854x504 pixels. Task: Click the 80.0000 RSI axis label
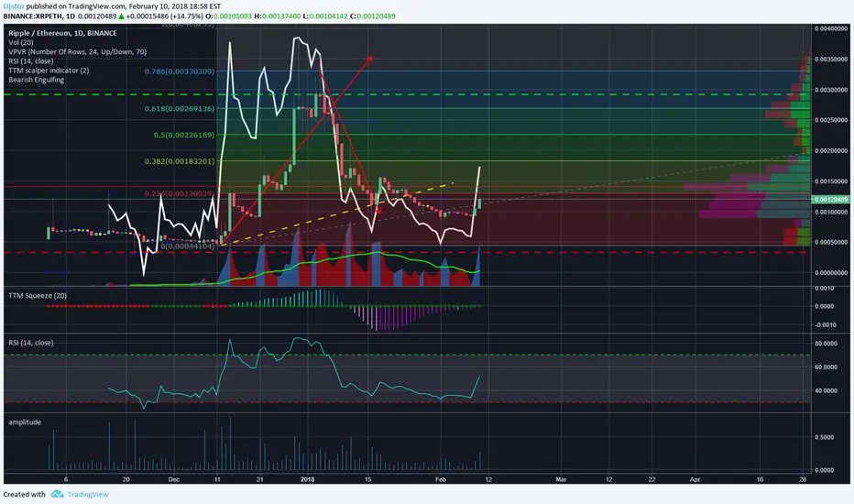click(827, 344)
